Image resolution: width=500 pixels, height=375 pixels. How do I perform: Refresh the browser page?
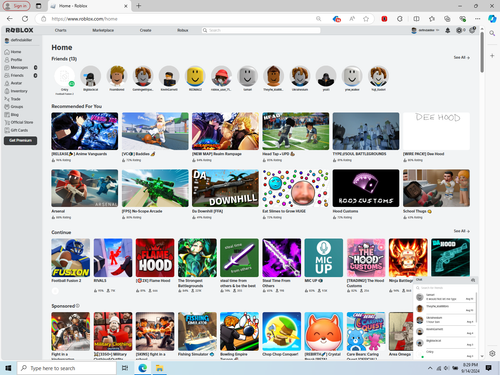point(25,19)
